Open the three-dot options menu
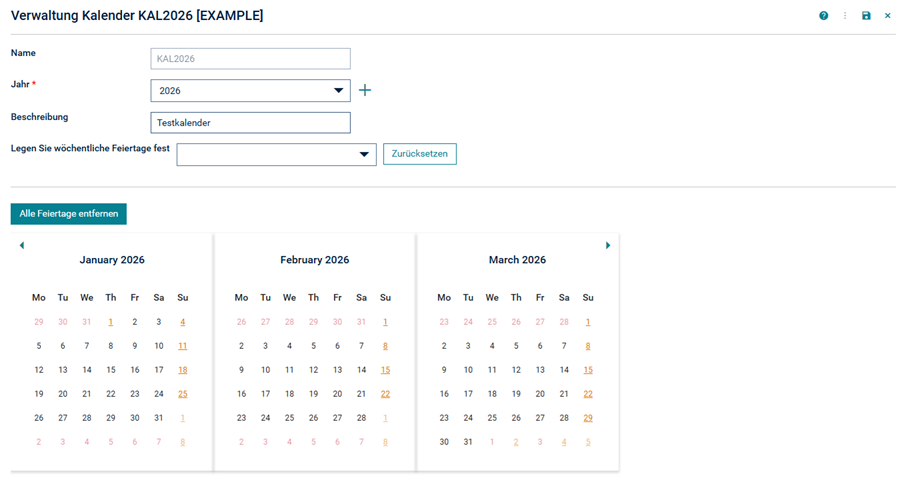Screen dimensions: 900x490 pyautogui.click(x=845, y=16)
